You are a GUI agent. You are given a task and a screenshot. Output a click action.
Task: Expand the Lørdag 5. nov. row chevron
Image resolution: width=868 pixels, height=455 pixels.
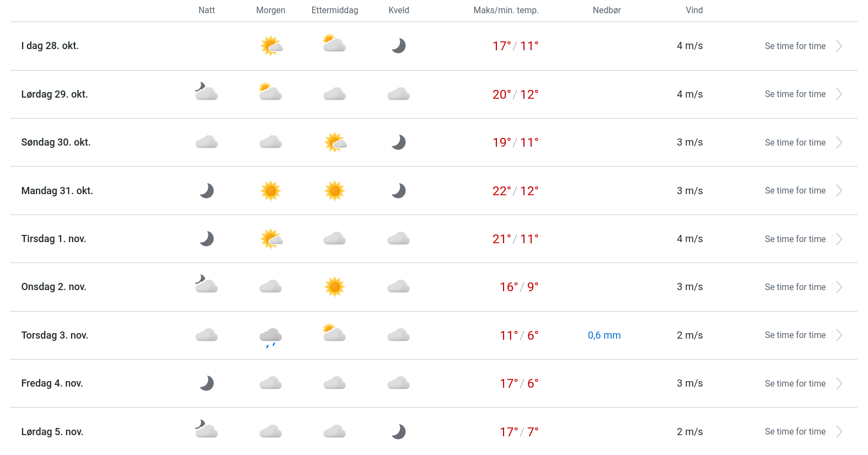coord(839,432)
